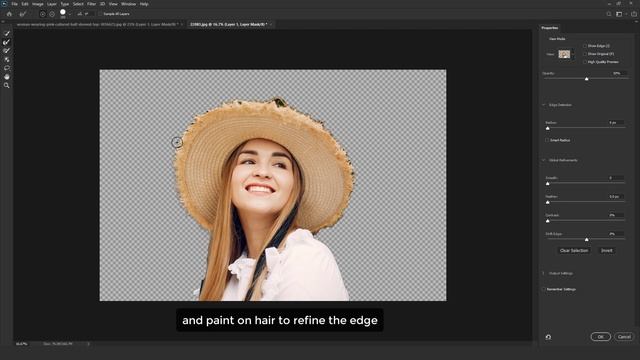Open the View mode thumbnail dropdown
Image resolution: width=640 pixels, height=360 pixels.
click(566, 54)
